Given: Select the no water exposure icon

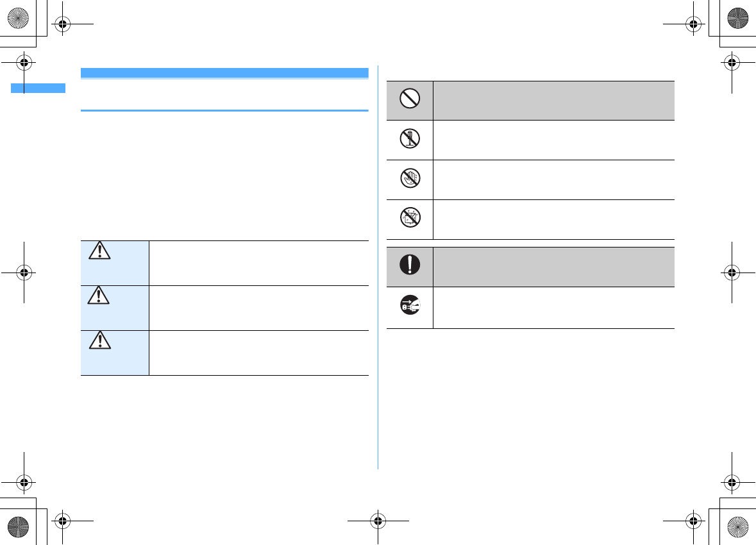Looking at the screenshot, I should pyautogui.click(x=411, y=219).
